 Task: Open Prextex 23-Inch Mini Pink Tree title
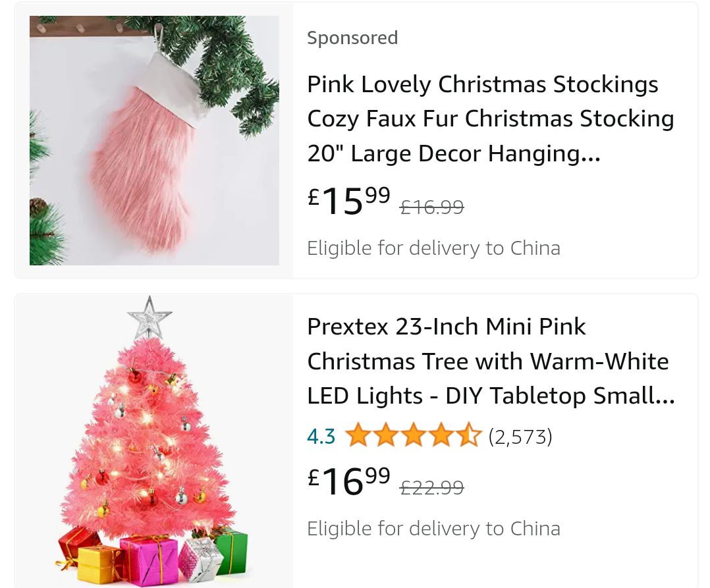[x=490, y=361]
